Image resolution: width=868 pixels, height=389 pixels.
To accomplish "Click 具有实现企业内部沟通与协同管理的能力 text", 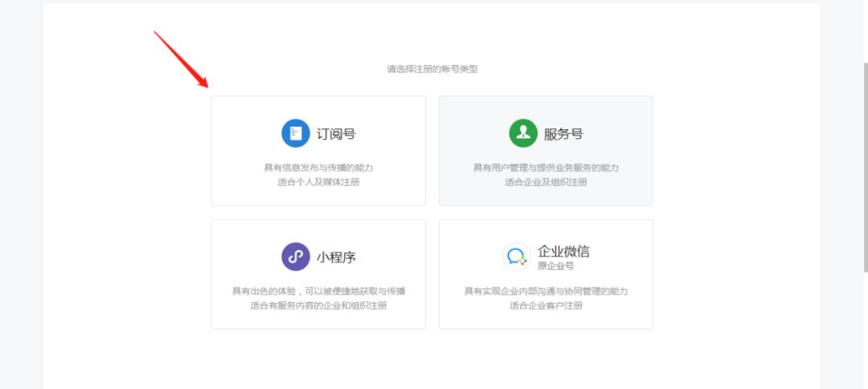I will click(546, 291).
